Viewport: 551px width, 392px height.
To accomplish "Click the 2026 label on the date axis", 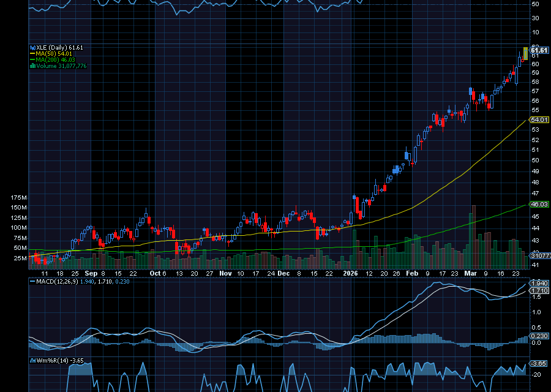I will click(x=351, y=274).
